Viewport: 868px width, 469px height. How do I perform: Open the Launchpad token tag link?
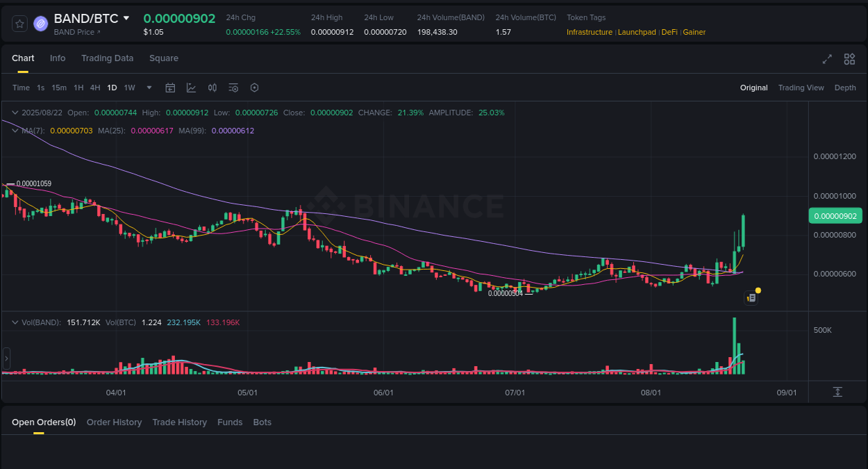pos(637,32)
